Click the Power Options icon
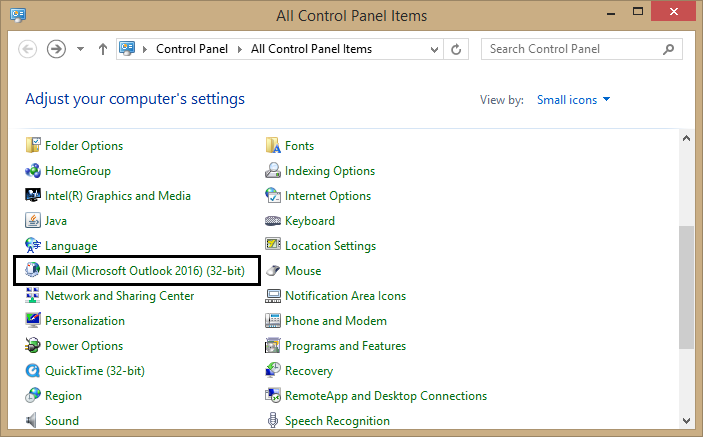 (x=33, y=346)
